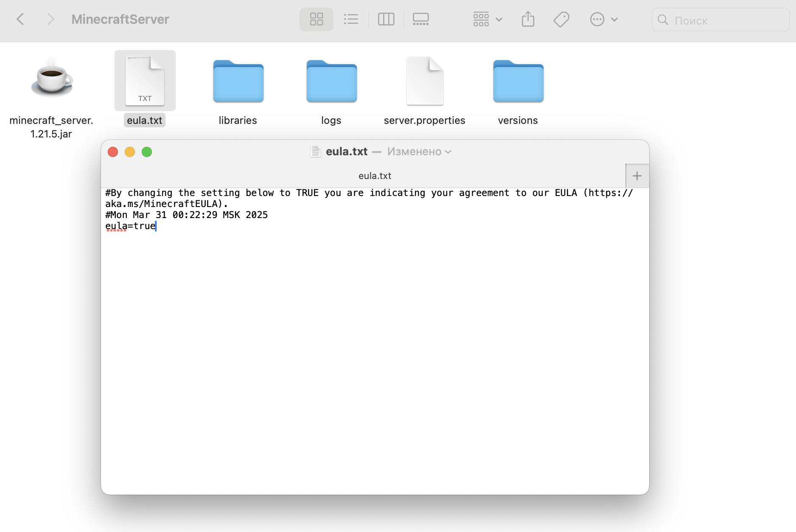Select the libraries folder
The height and width of the screenshot is (532, 796).
(x=238, y=81)
